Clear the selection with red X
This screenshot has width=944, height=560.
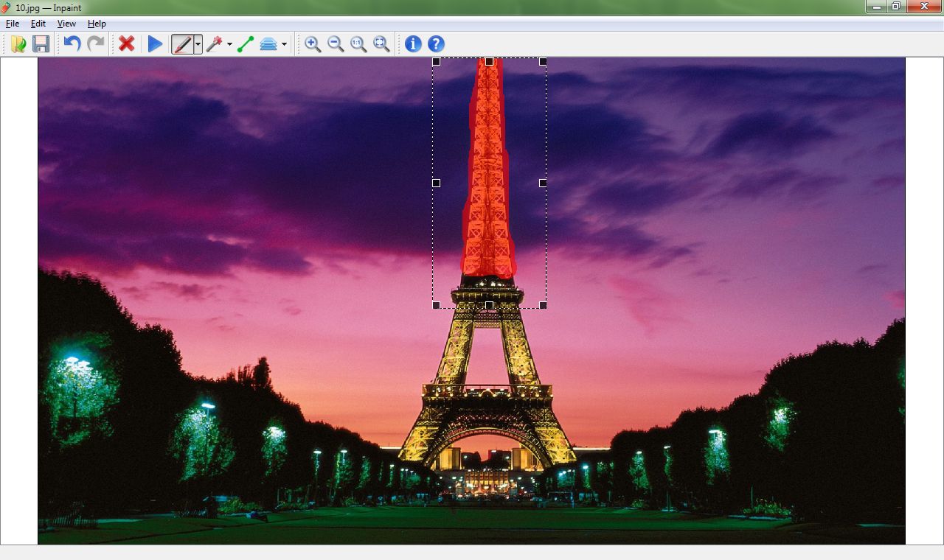coord(126,44)
